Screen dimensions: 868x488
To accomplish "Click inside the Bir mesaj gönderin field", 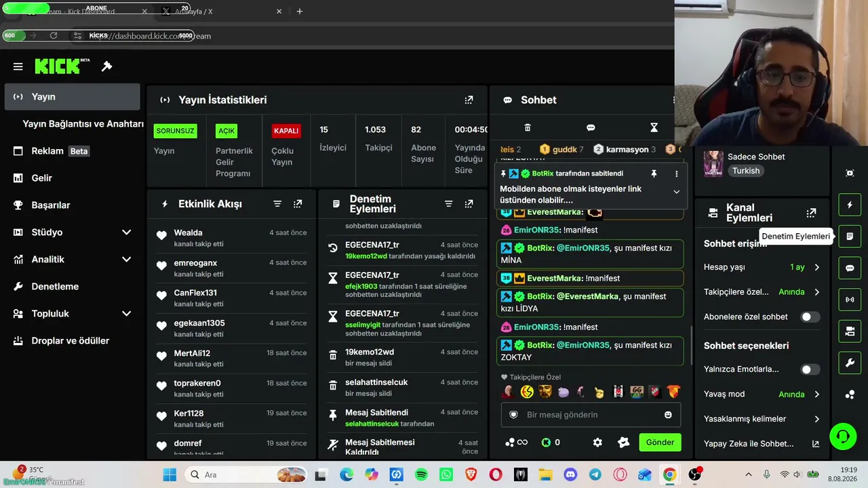I will pos(590,415).
